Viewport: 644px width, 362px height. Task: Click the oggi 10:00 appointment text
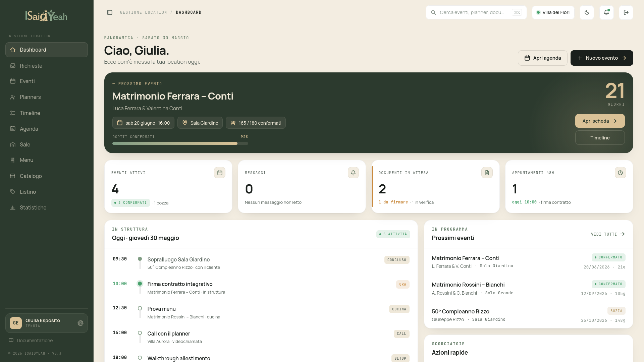524,202
